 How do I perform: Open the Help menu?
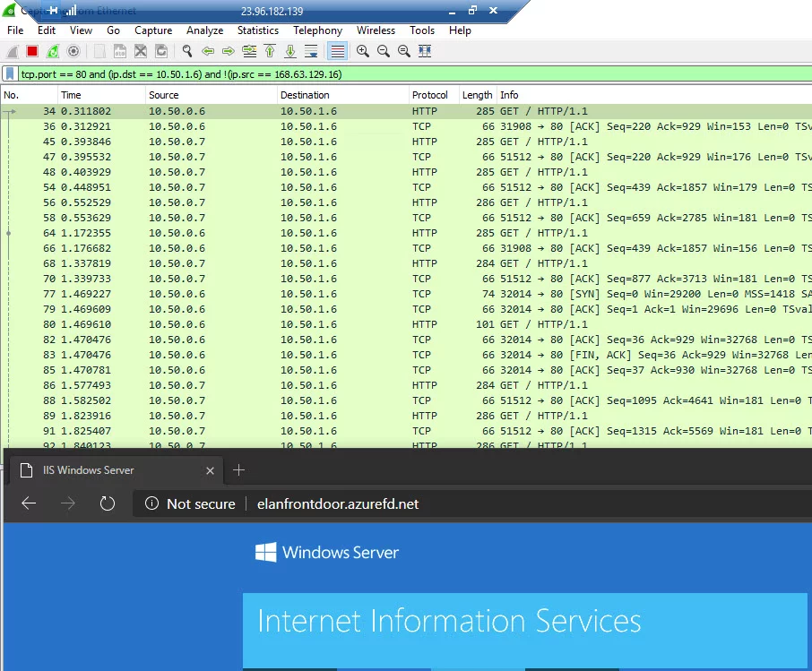pos(460,30)
